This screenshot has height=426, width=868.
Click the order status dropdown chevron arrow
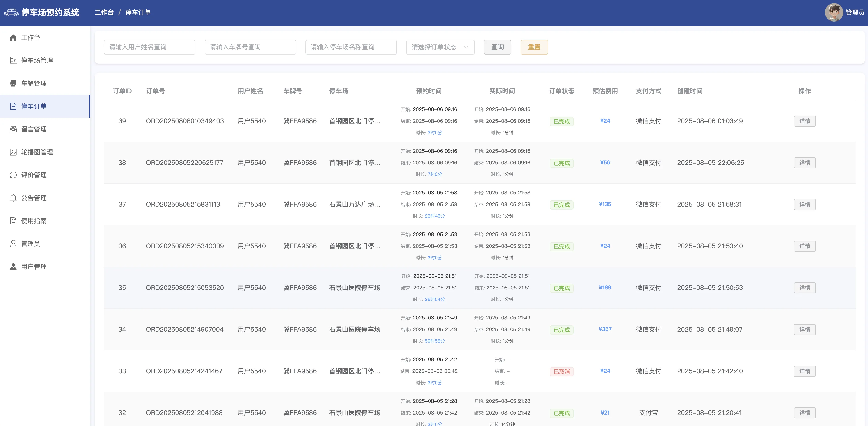pyautogui.click(x=466, y=47)
